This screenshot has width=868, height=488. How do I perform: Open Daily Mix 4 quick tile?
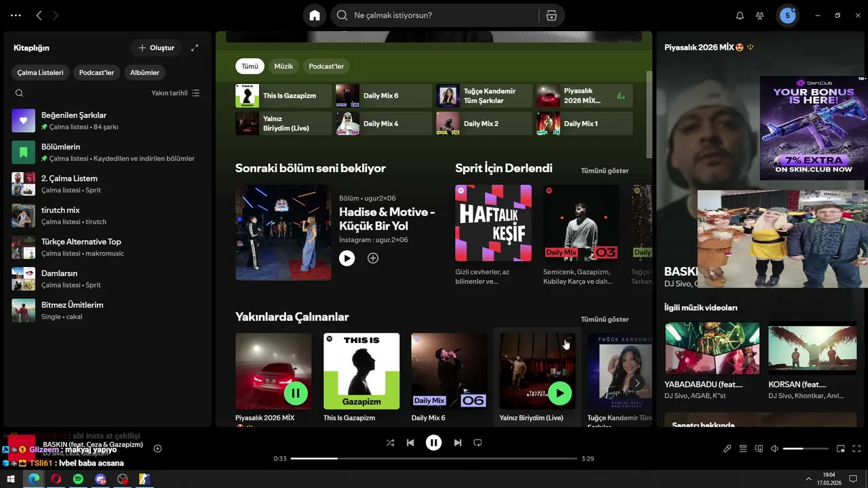(x=384, y=123)
